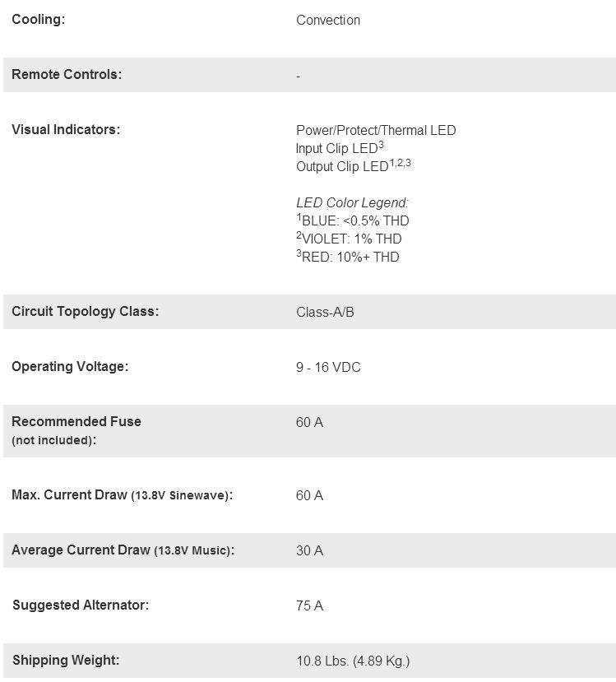Select the 75 A suggested alternator value
The width and height of the screenshot is (616, 682).
click(x=309, y=605)
